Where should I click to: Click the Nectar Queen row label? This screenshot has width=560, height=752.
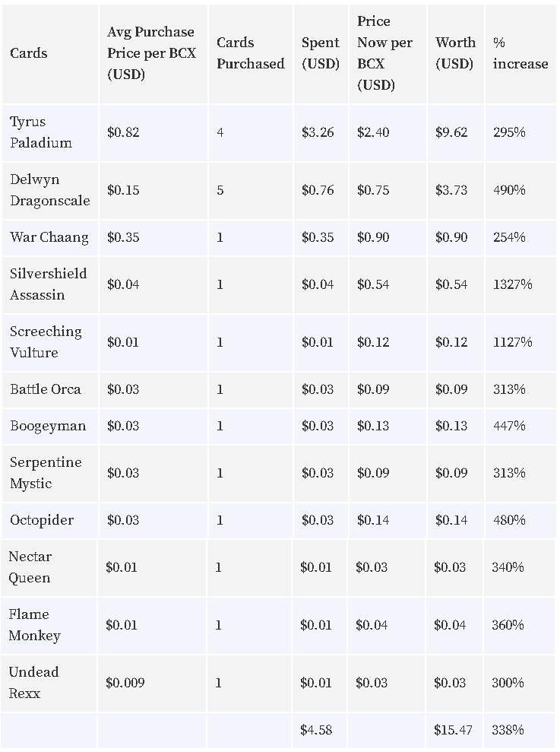pyautogui.click(x=30, y=567)
